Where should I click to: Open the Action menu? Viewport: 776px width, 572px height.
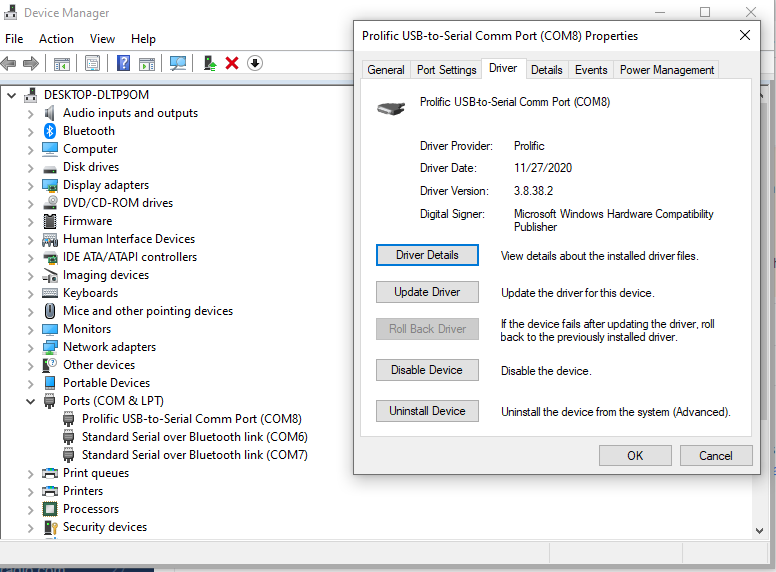coord(56,39)
